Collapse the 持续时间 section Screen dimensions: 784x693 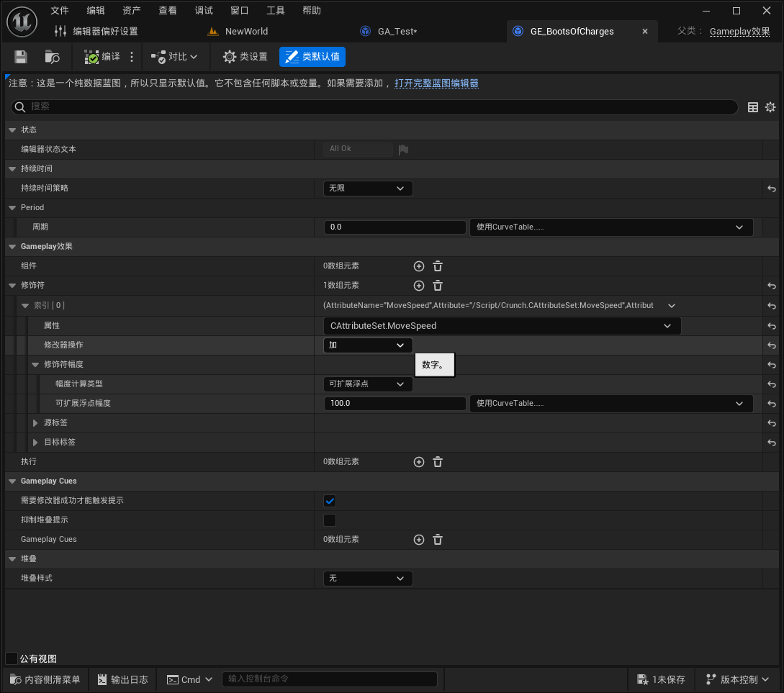pos(12,169)
